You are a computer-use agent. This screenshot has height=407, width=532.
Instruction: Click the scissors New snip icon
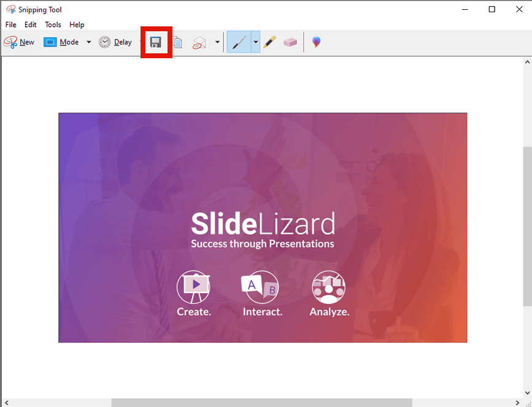(10, 42)
